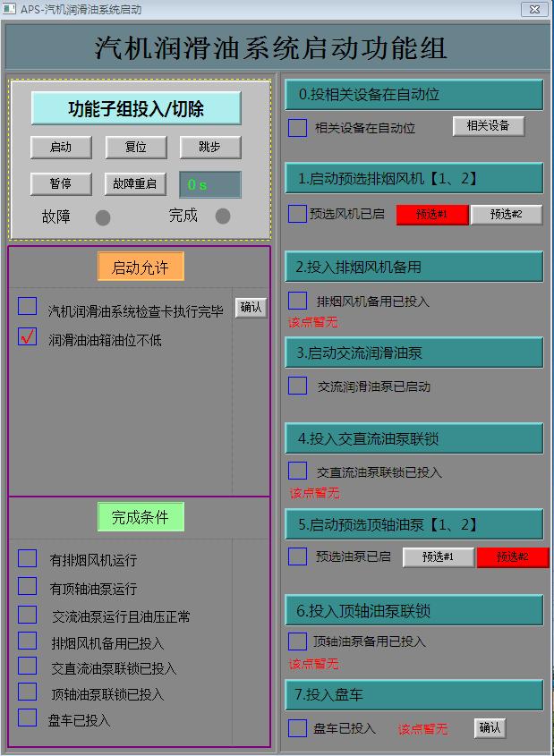Click the 故障 indicator light
This screenshot has height=756, width=554.
pos(103,217)
